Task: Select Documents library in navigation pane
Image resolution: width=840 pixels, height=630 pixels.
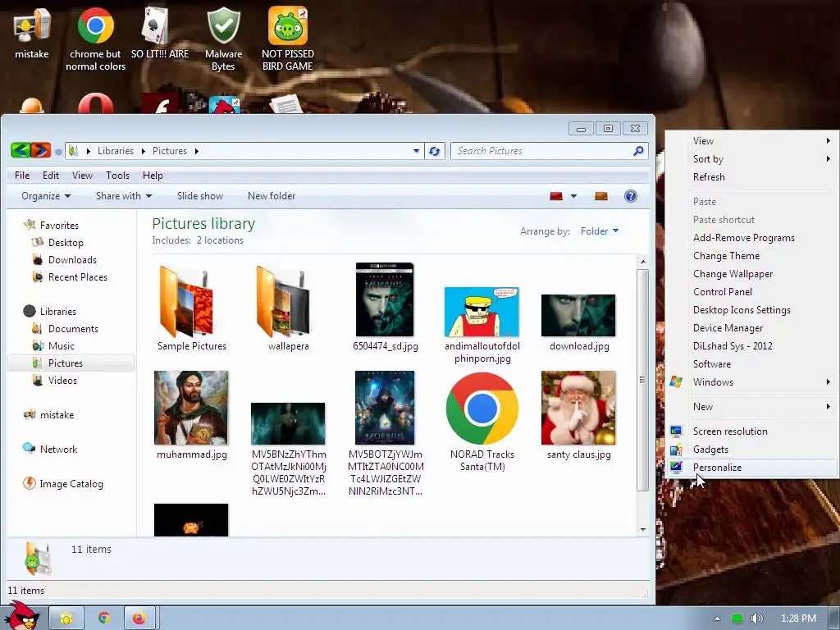Action: pyautogui.click(x=73, y=329)
